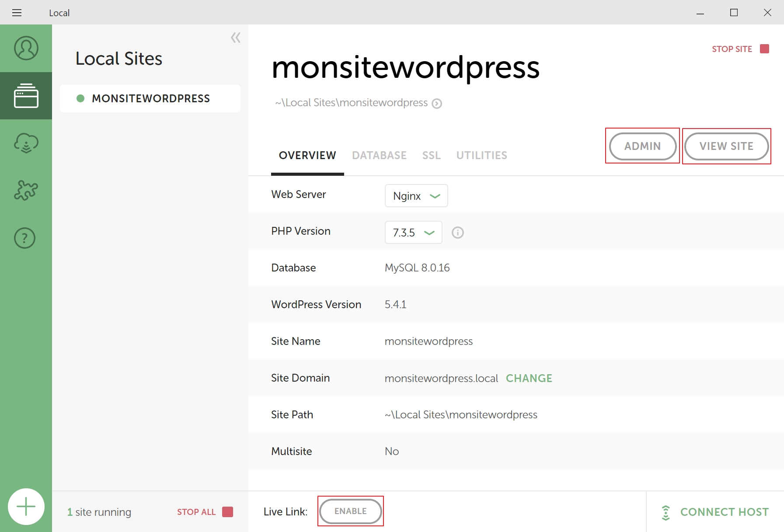
Task: Open the Web Server Nginx dropdown
Action: pos(416,195)
